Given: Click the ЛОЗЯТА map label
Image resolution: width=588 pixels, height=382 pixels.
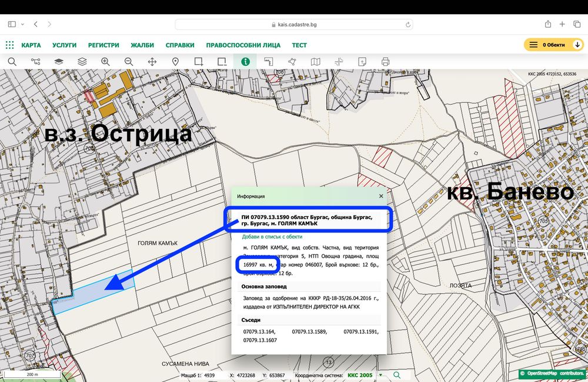Looking at the screenshot, I should point(460,285).
